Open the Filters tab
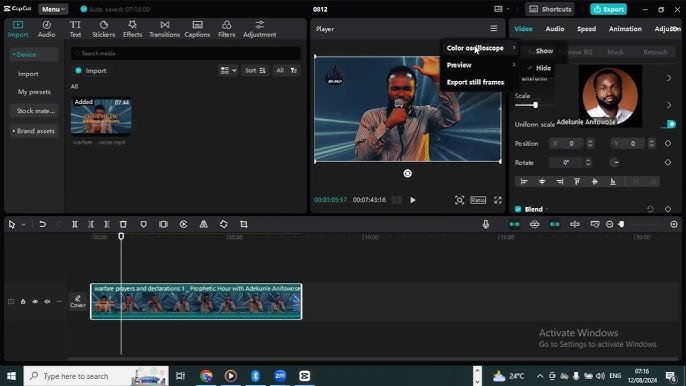 (227, 29)
